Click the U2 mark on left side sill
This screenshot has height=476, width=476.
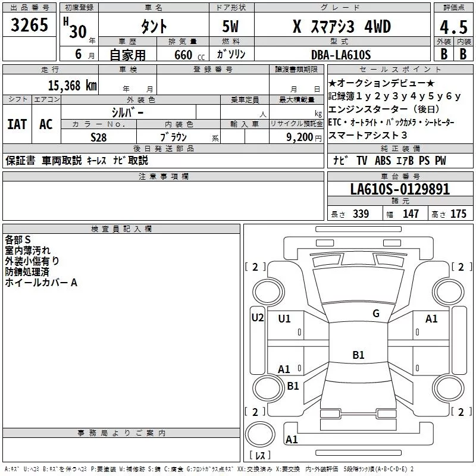click(x=258, y=318)
